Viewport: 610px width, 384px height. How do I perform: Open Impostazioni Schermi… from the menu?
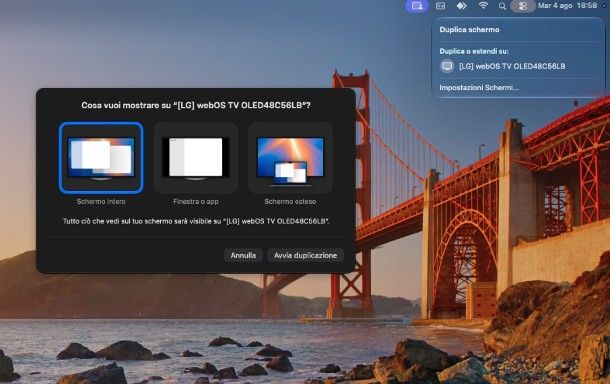(479, 88)
